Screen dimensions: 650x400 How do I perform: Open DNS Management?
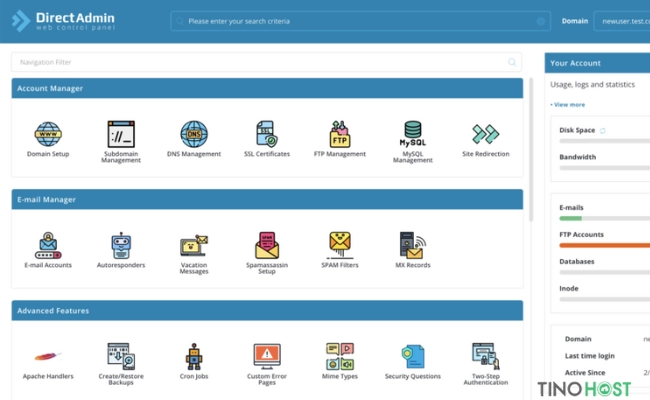pos(194,139)
